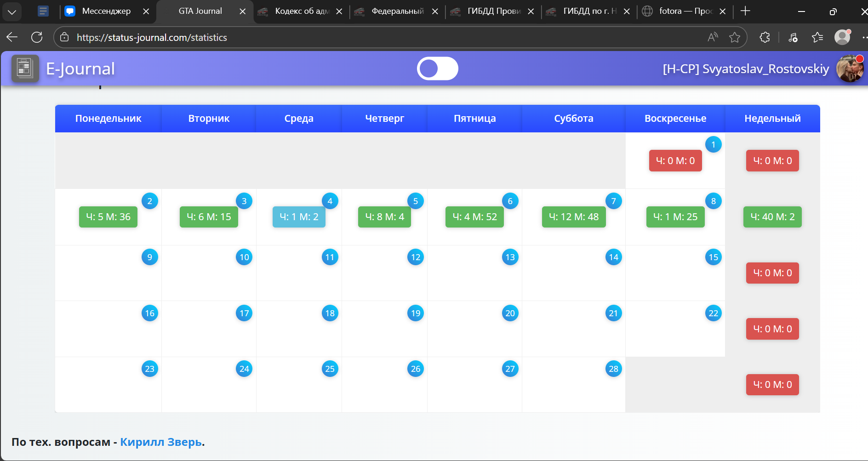Go back to previous page
Image resolution: width=868 pixels, height=461 pixels.
pyautogui.click(x=12, y=37)
